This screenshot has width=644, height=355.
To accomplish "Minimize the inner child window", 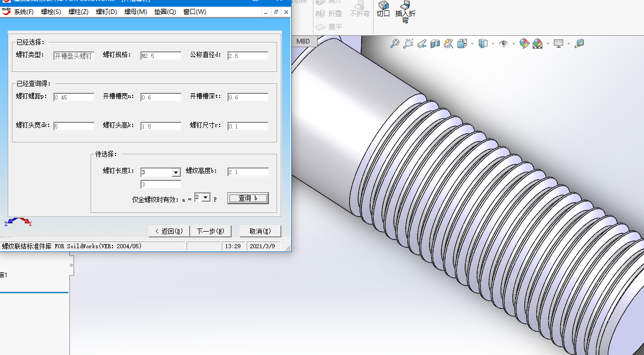I will 266,12.
